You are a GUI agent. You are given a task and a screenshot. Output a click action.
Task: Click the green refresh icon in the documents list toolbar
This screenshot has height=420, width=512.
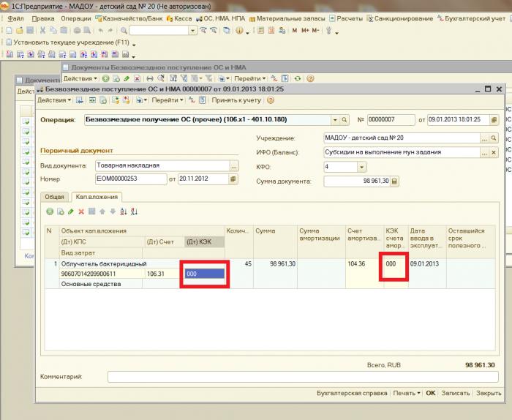297,78
